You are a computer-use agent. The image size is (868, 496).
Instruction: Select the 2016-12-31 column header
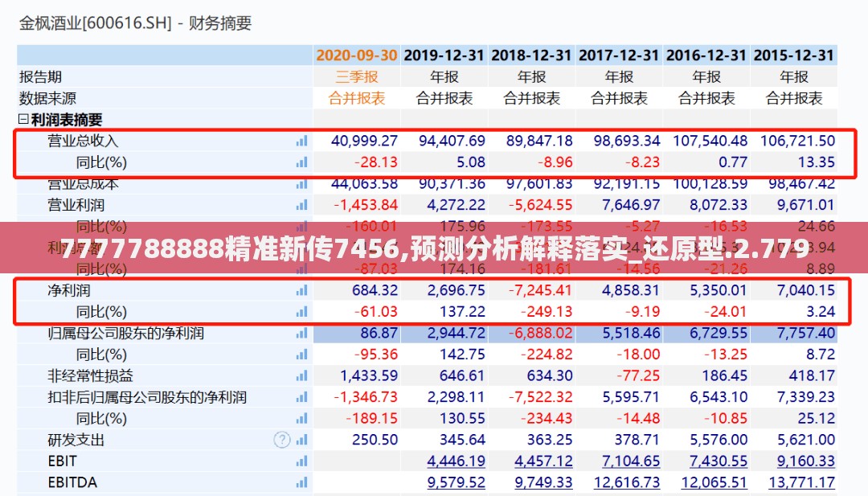coord(706,55)
